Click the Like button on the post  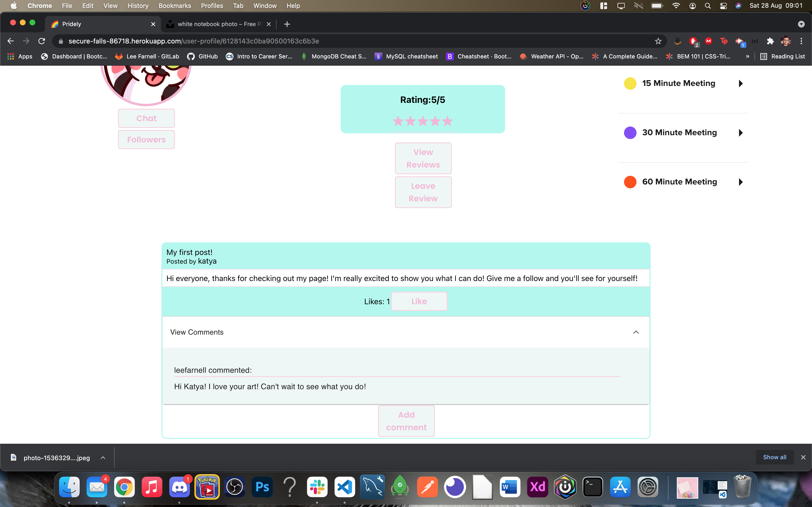coord(419,301)
